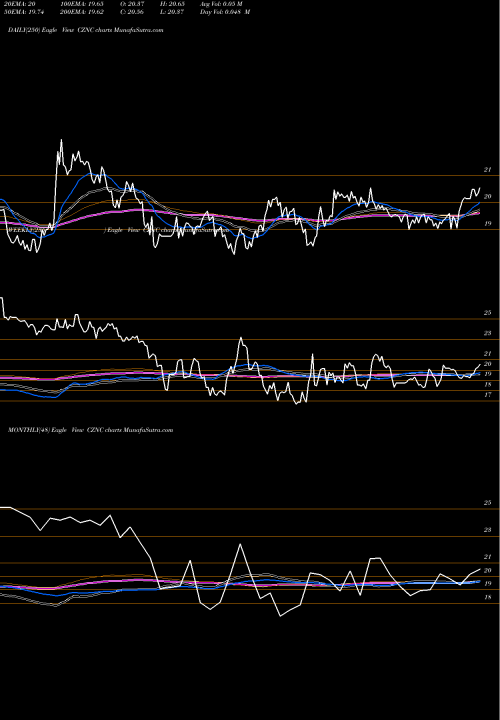This screenshot has width=500, height=720.
Task: Select the 100EMA: 19.65 reading
Action: pyautogui.click(x=81, y=4)
